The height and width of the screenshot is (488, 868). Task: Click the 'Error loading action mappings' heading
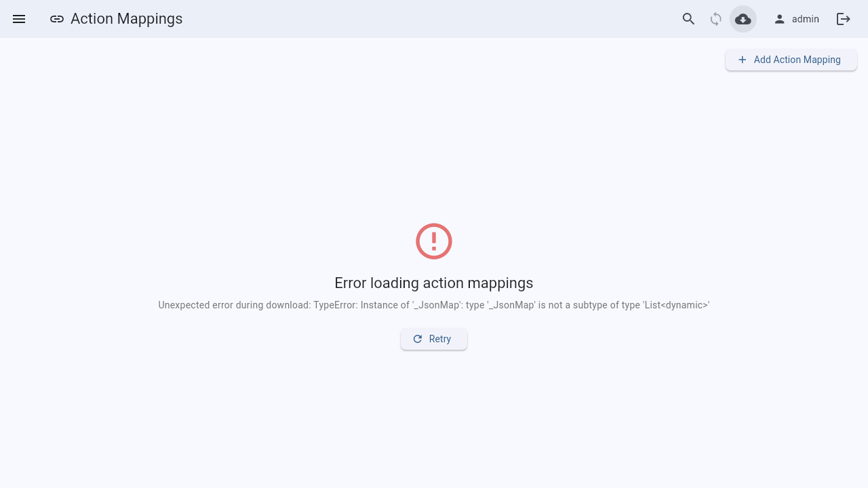click(434, 283)
